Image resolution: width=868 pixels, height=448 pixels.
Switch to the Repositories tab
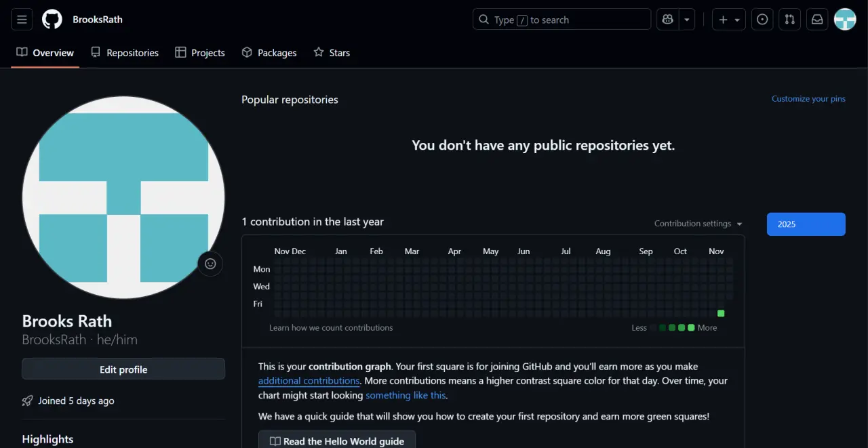125,53
